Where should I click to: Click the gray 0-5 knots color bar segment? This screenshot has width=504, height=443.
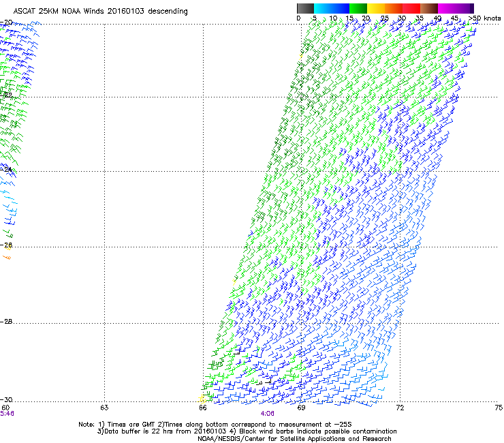point(305,8)
